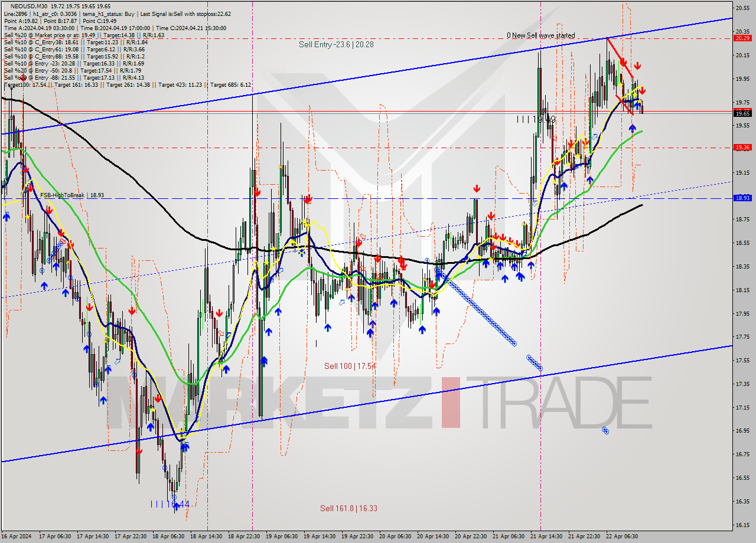Click the '19 Apr 14:30' time axis label
756x543 pixels.
320,537
